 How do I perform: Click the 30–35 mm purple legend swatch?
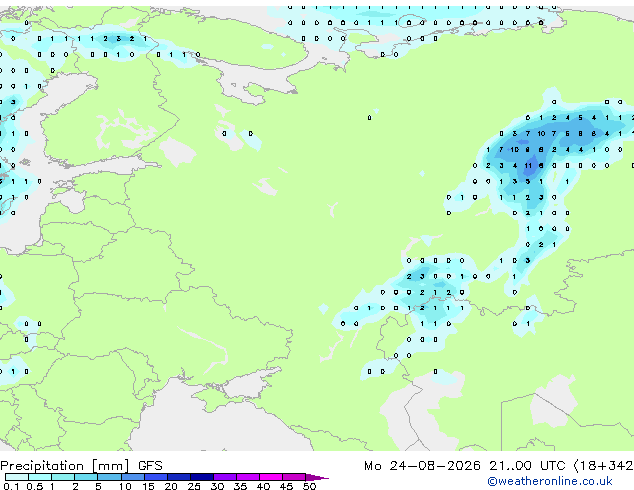(x=224, y=477)
